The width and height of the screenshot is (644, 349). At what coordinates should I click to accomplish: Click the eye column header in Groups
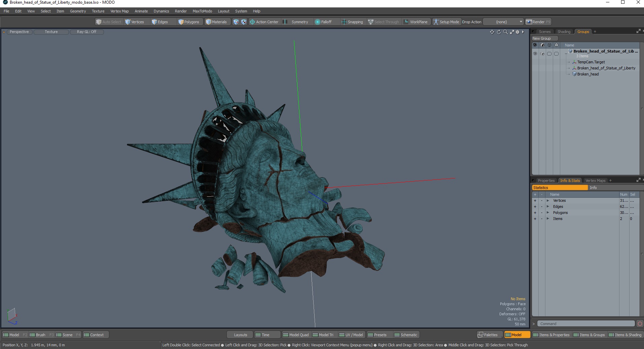[535, 45]
